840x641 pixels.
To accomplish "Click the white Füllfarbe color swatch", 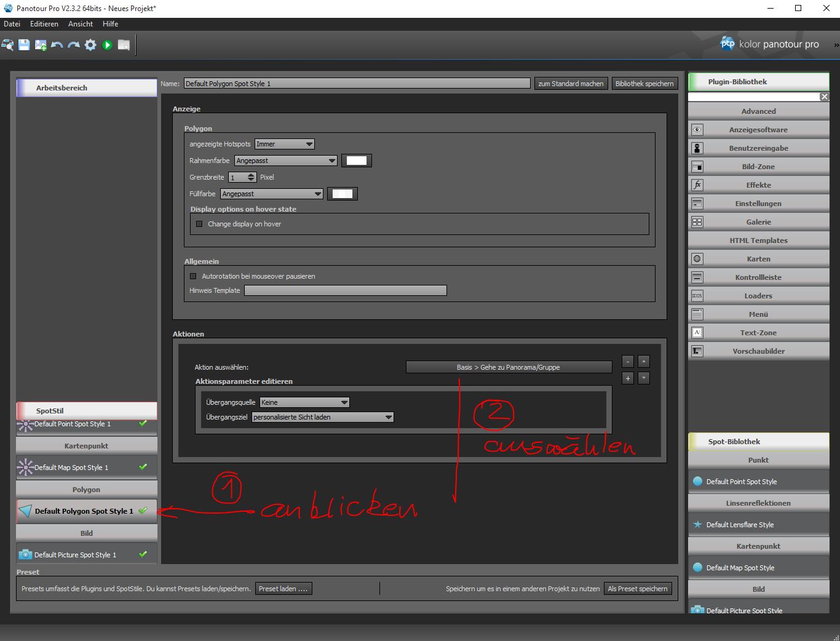I will (x=343, y=194).
